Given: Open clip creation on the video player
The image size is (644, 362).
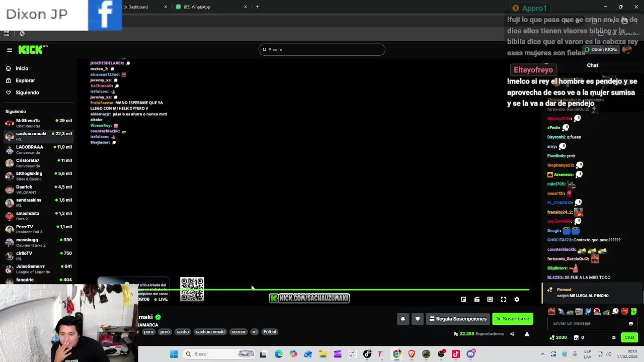Looking at the screenshot, I should coord(476,299).
